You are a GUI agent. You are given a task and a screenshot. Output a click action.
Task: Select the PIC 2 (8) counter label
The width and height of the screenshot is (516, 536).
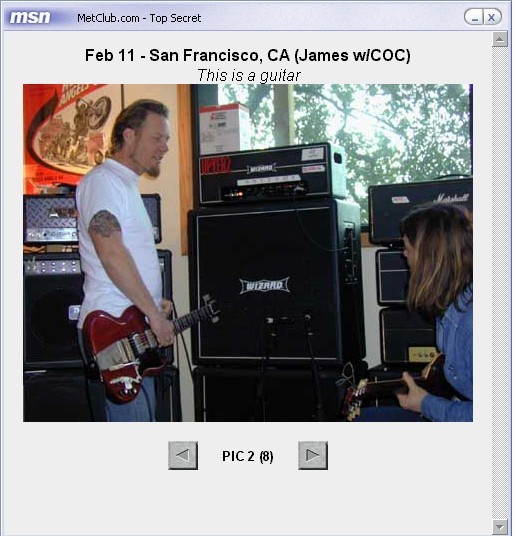(x=248, y=456)
